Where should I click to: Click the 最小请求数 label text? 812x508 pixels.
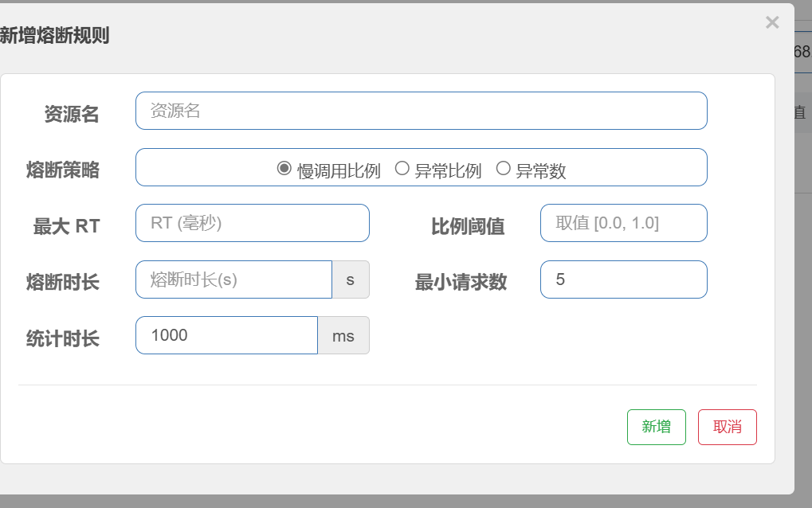[x=461, y=282]
